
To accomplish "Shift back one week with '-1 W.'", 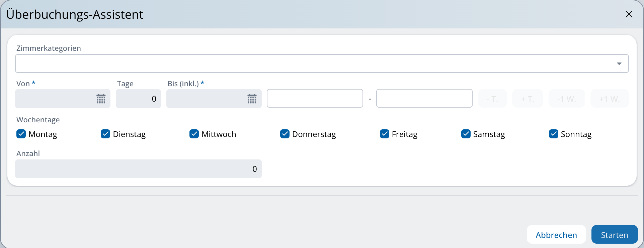I will (x=567, y=99).
